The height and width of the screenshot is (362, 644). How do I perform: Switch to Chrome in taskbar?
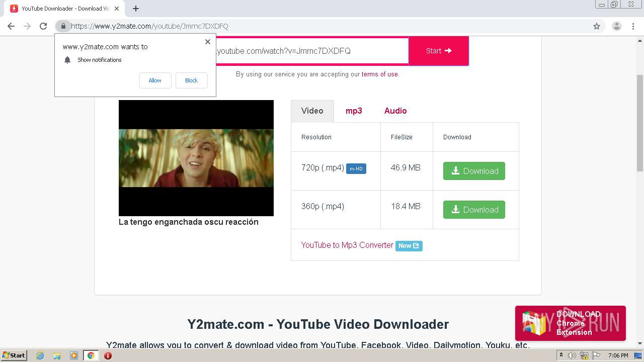pyautogui.click(x=91, y=355)
